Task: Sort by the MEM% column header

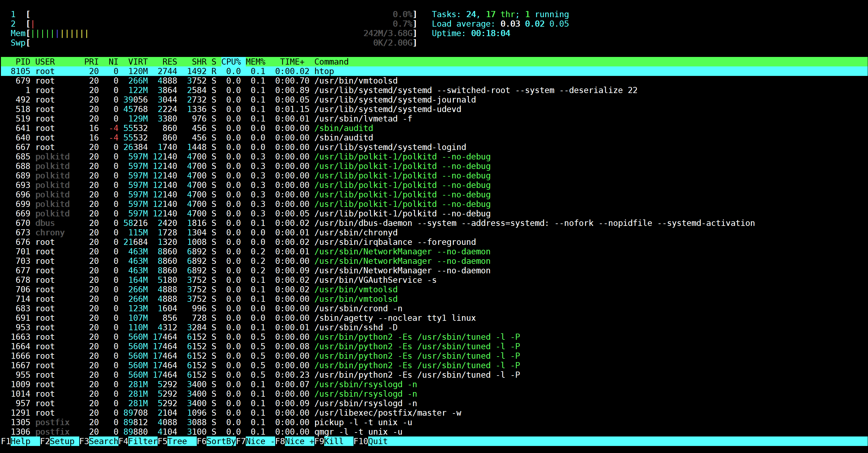Action: tap(256, 62)
